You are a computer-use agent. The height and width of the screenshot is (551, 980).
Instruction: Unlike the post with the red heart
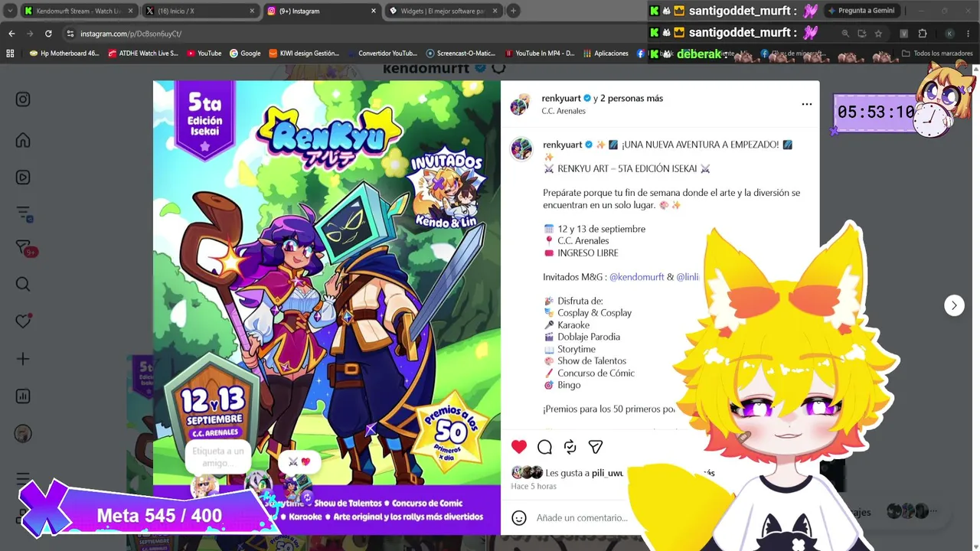pyautogui.click(x=519, y=447)
